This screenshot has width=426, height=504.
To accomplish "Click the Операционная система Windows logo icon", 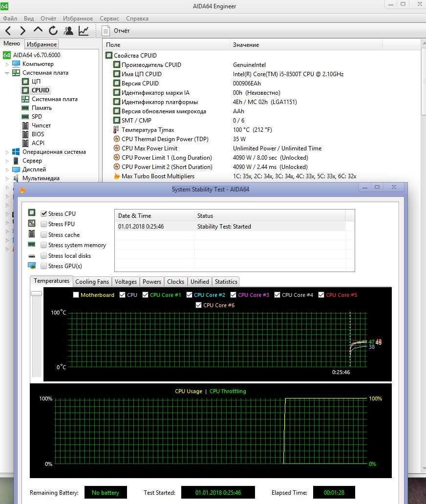I will (16, 152).
